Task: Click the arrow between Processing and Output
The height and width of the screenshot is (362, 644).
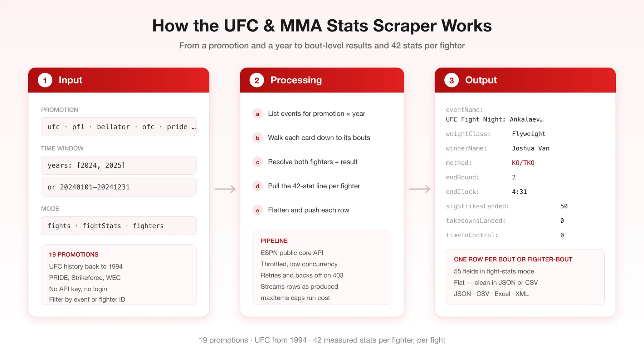Action: (x=420, y=189)
